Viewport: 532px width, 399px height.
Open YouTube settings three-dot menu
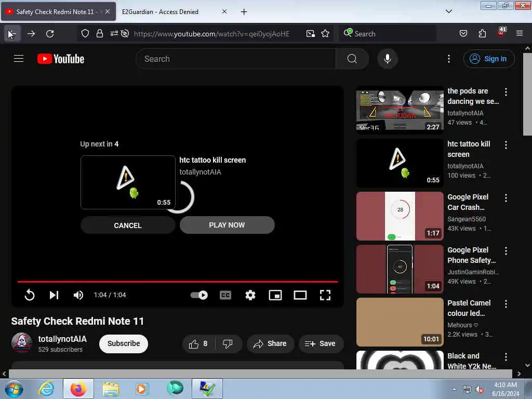click(x=448, y=59)
